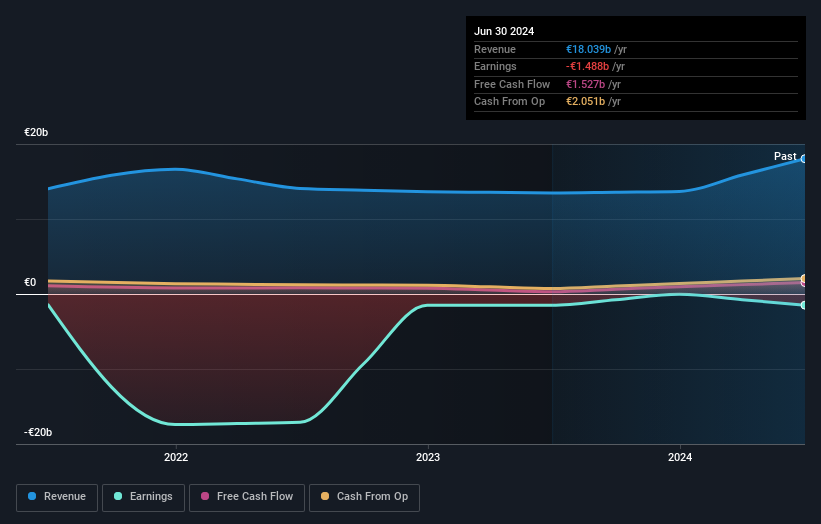This screenshot has width=821, height=524.
Task: Click the €2.051b cash from op value
Action: click(x=585, y=102)
